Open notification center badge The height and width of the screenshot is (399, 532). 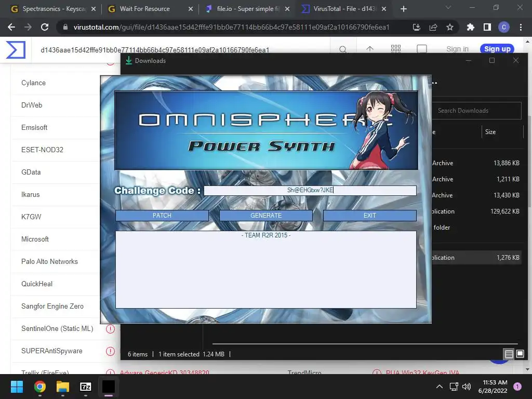pyautogui.click(x=517, y=386)
